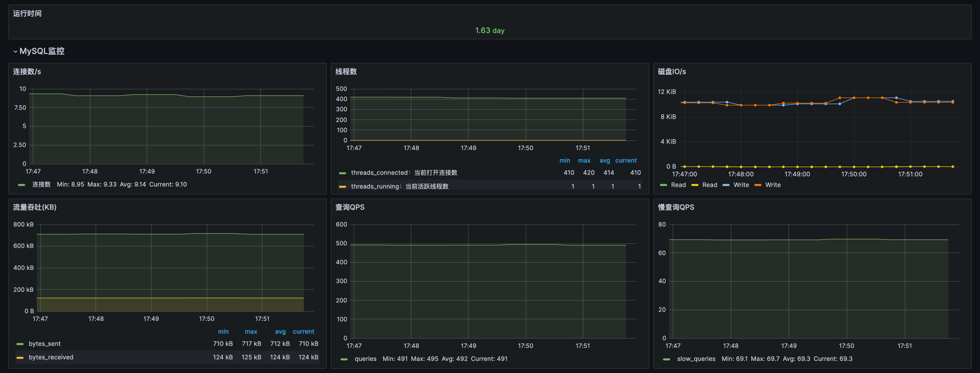Click threads_connected avg value 414
The height and width of the screenshot is (373, 980).
608,173
